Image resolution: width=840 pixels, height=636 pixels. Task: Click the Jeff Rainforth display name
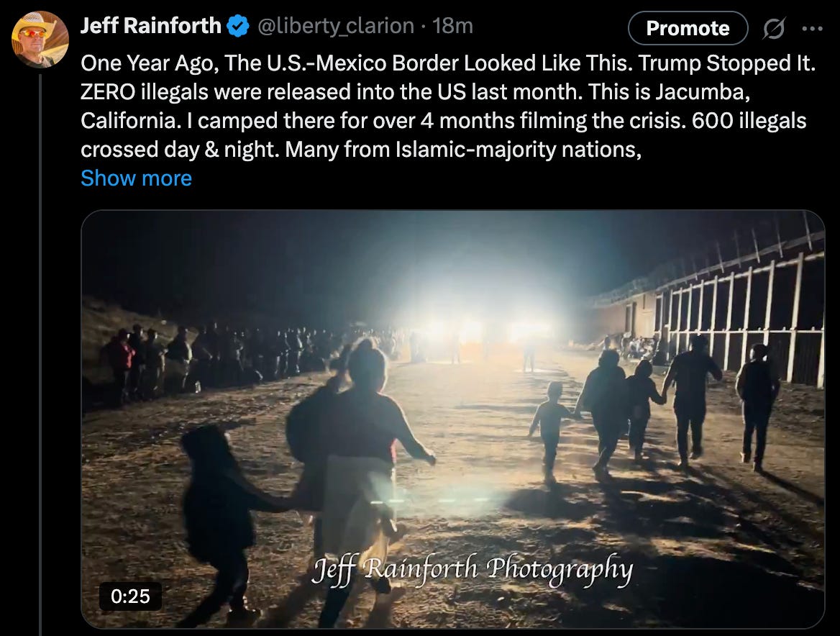(x=151, y=26)
